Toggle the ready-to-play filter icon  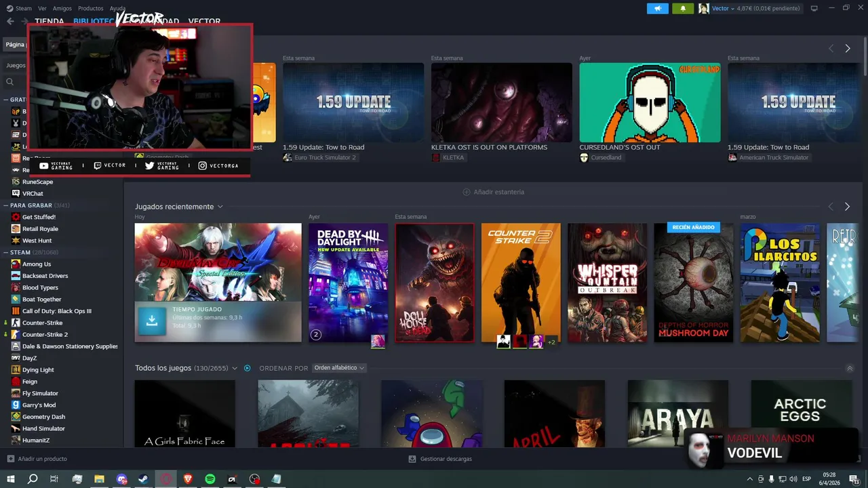pyautogui.click(x=248, y=368)
